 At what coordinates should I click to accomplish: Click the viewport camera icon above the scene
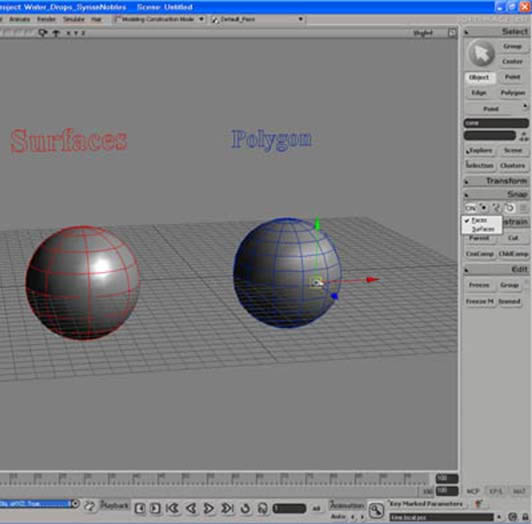coord(43,33)
